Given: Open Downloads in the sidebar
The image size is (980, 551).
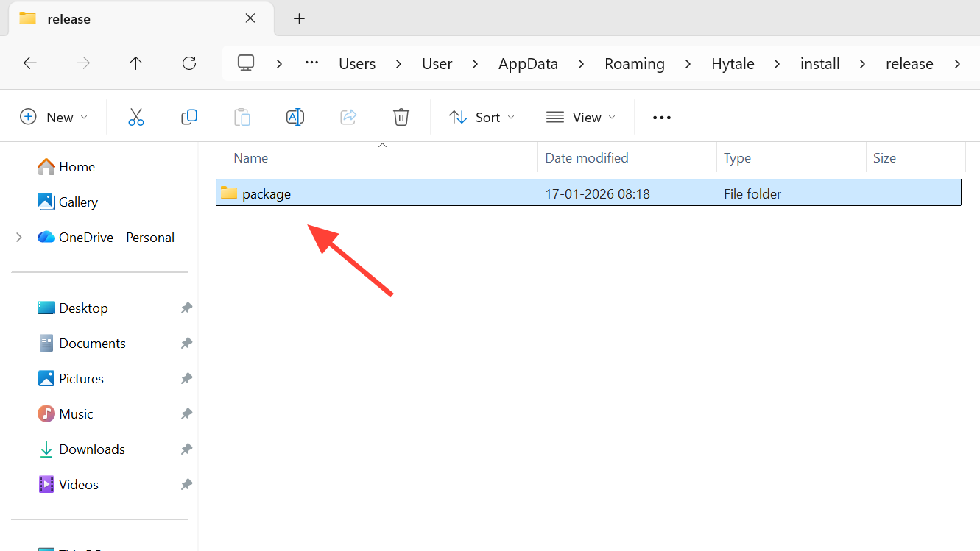Looking at the screenshot, I should coord(92,449).
